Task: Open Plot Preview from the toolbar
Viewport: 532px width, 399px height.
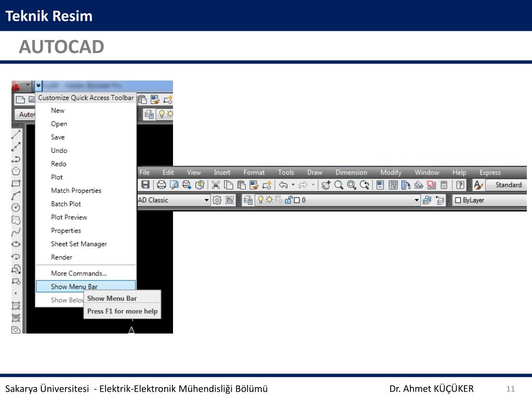Action: [x=174, y=184]
